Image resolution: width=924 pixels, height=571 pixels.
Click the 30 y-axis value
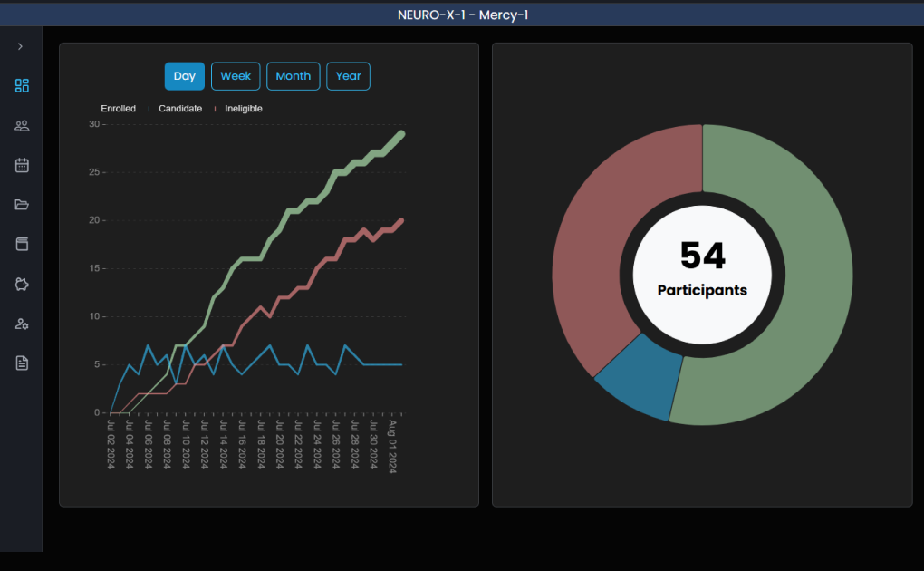tap(94, 124)
